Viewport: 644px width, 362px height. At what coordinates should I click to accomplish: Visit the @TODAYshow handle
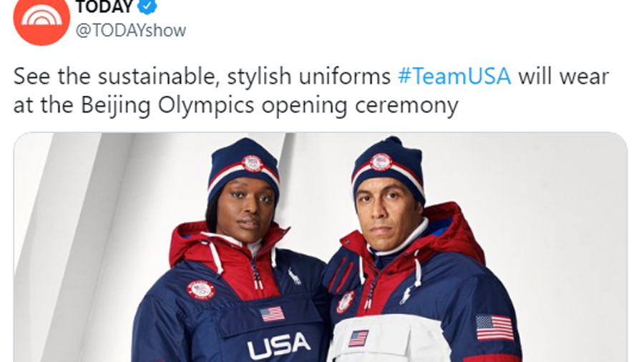(131, 31)
